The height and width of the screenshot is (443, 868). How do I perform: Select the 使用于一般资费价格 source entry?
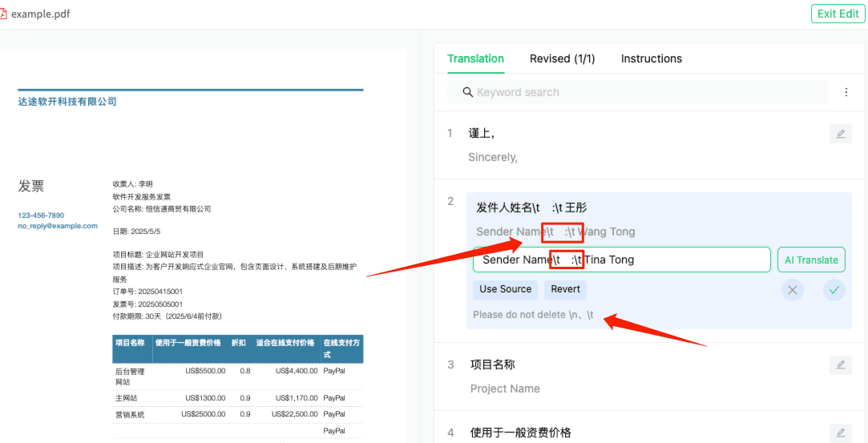click(x=521, y=433)
